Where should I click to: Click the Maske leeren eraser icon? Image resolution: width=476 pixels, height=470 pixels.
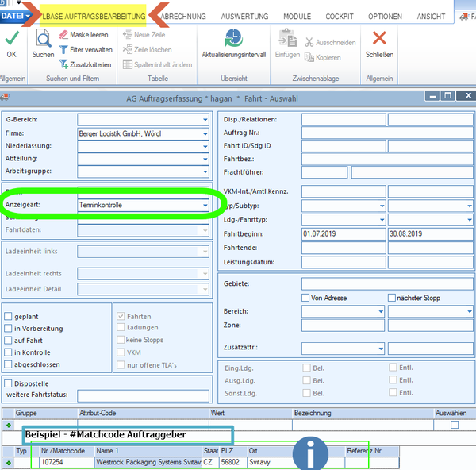click(x=63, y=35)
